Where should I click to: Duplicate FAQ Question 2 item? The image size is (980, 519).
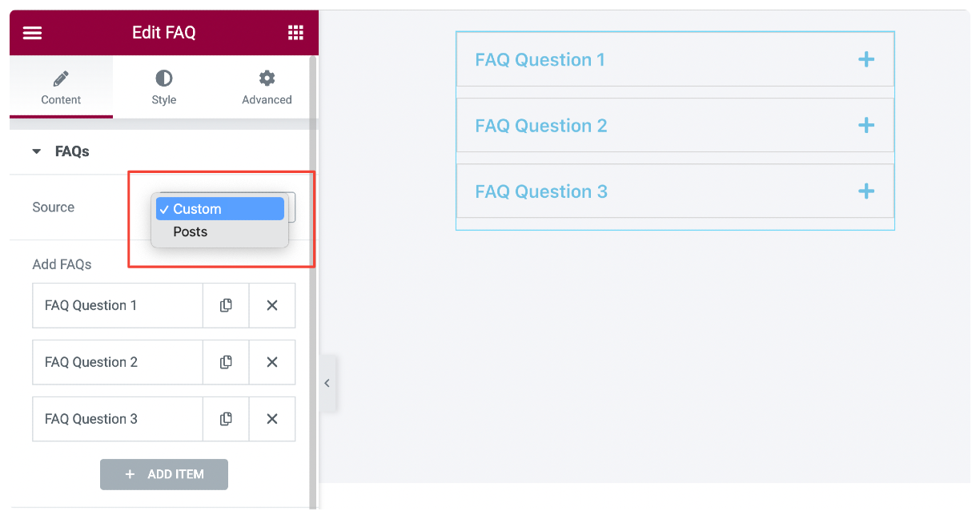[x=225, y=362]
